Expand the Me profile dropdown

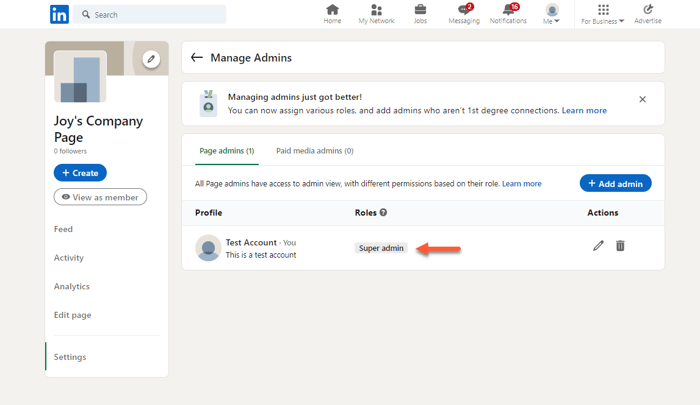click(x=551, y=15)
